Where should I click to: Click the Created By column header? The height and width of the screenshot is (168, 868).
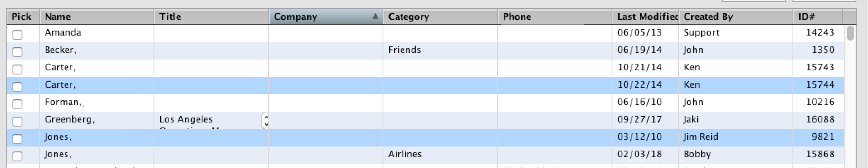click(735, 17)
